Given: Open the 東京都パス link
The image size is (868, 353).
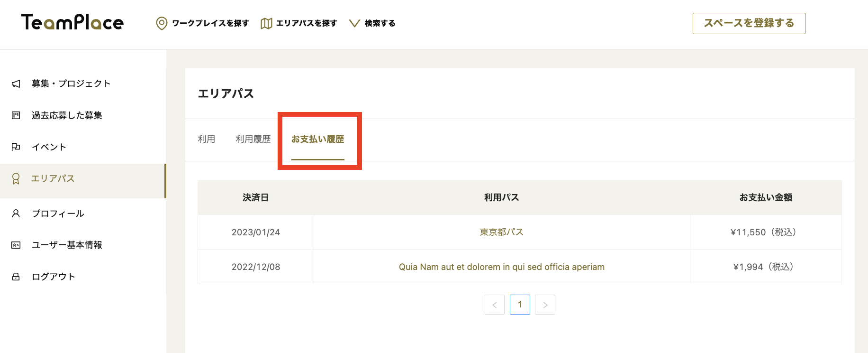Looking at the screenshot, I should coord(501,232).
